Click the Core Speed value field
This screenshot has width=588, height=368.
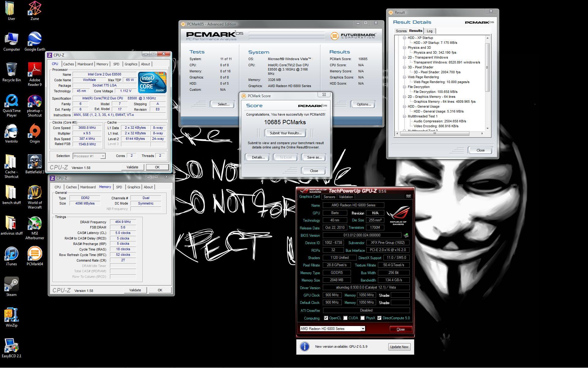[x=87, y=128]
